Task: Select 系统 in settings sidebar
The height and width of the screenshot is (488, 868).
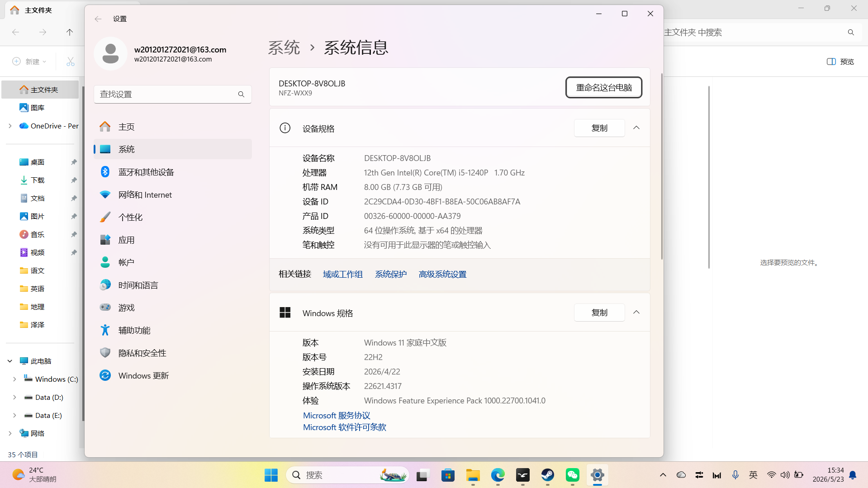Action: tap(172, 149)
